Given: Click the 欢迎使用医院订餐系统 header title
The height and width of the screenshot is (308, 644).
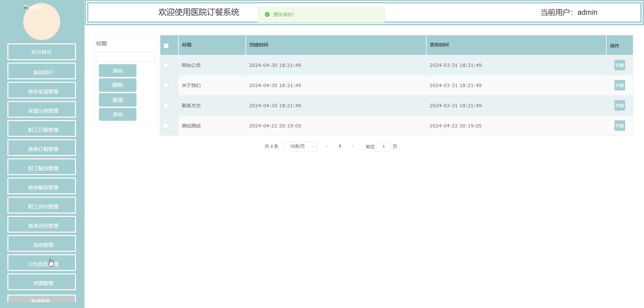Looking at the screenshot, I should 199,12.
